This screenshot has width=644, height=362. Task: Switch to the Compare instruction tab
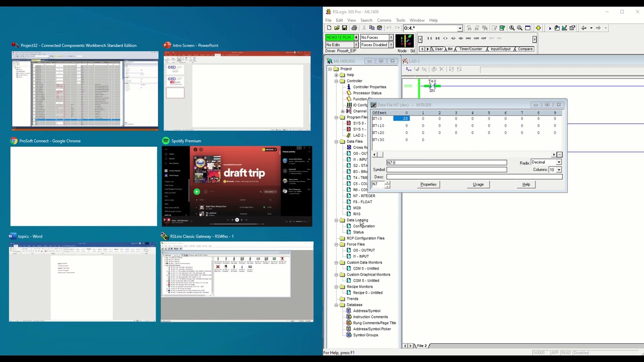pos(525,49)
